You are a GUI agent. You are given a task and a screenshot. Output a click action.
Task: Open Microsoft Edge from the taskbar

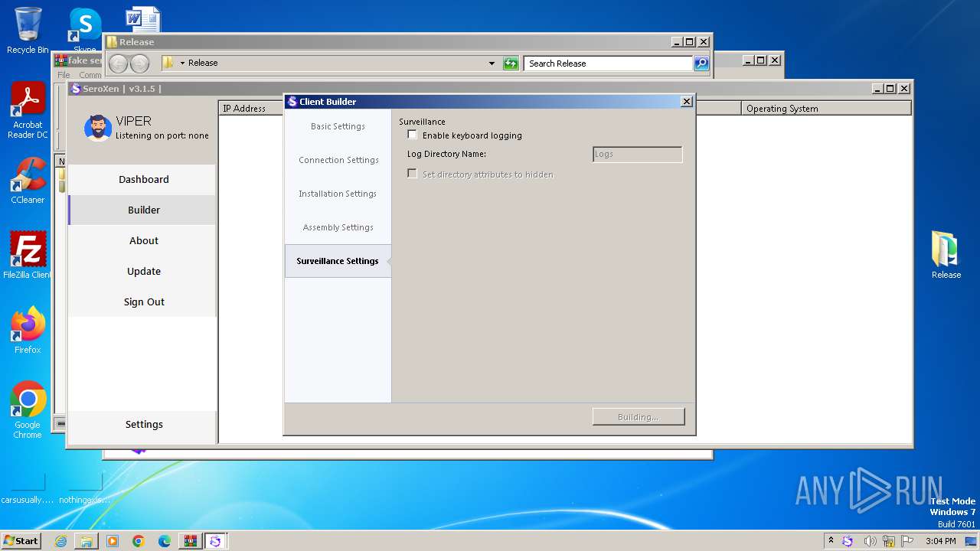tap(164, 541)
